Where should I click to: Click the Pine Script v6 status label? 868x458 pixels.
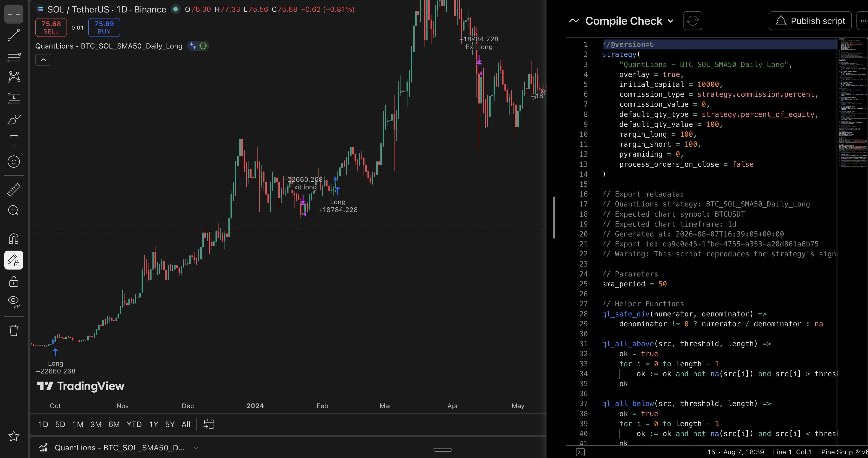tap(844, 452)
